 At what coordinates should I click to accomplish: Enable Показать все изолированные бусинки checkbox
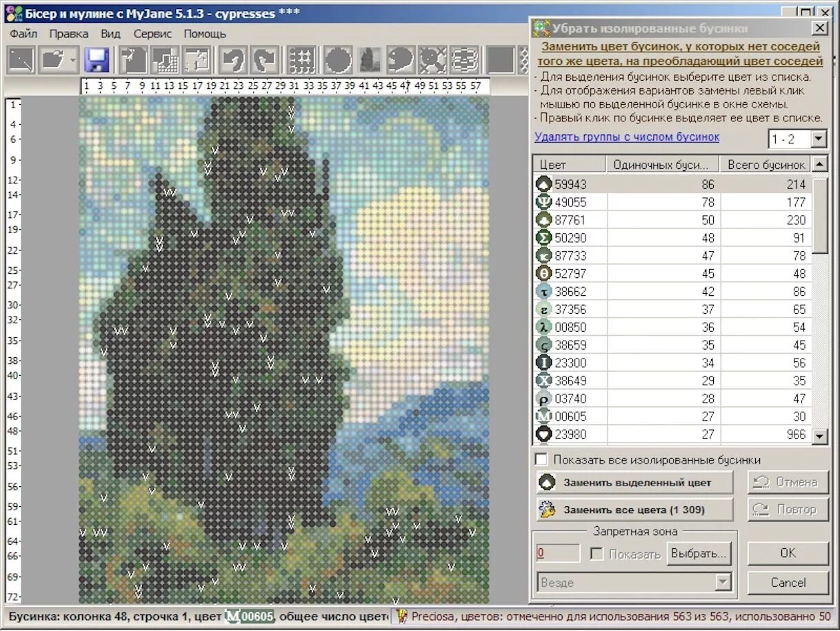tap(541, 459)
